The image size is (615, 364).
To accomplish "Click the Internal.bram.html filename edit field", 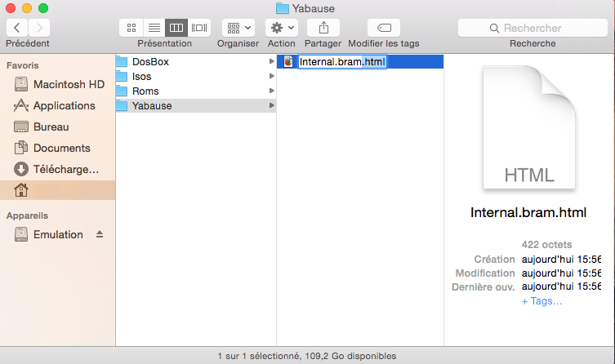I will (x=342, y=61).
